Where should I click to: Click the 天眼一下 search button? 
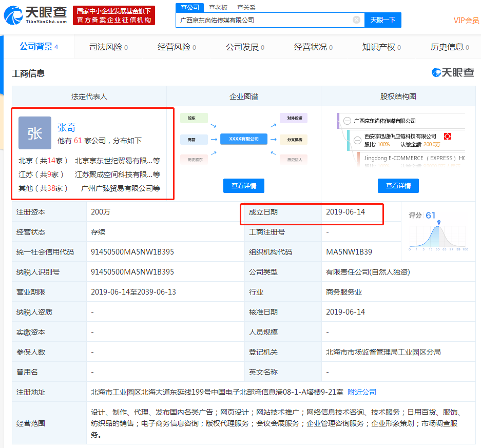382,20
